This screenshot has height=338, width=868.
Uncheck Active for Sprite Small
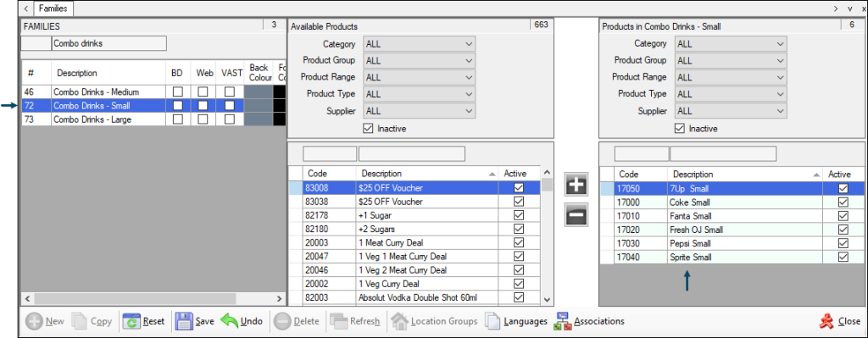[x=843, y=257]
